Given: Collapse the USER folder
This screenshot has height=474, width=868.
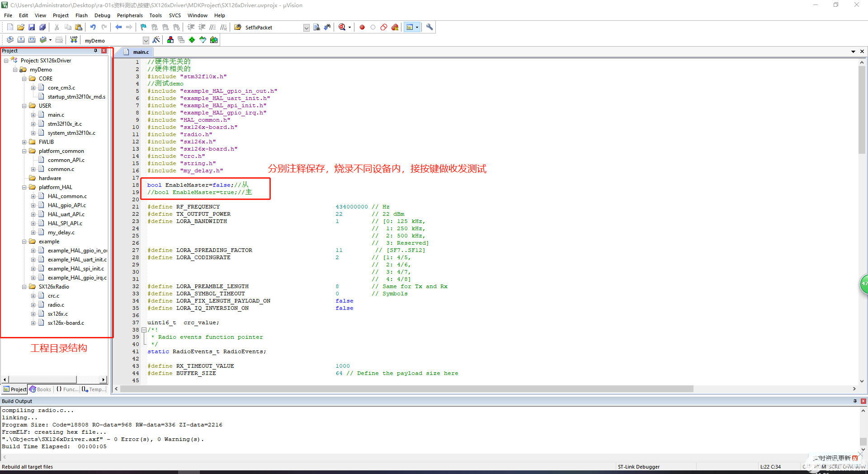Looking at the screenshot, I should click(x=24, y=106).
